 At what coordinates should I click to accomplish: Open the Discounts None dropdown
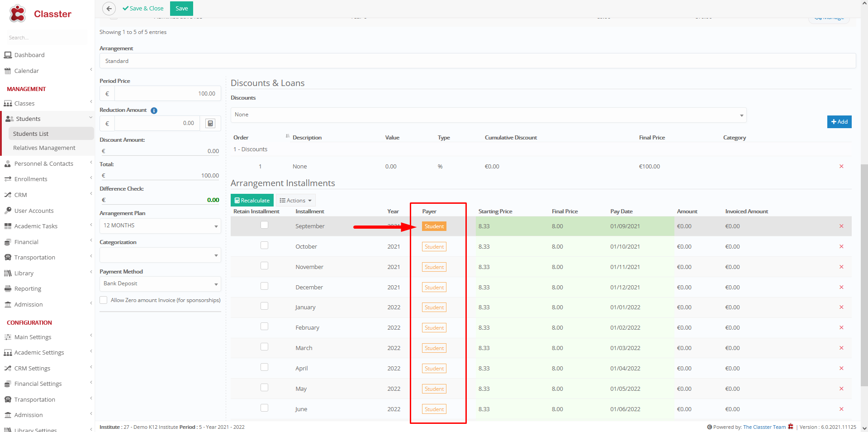pos(489,115)
